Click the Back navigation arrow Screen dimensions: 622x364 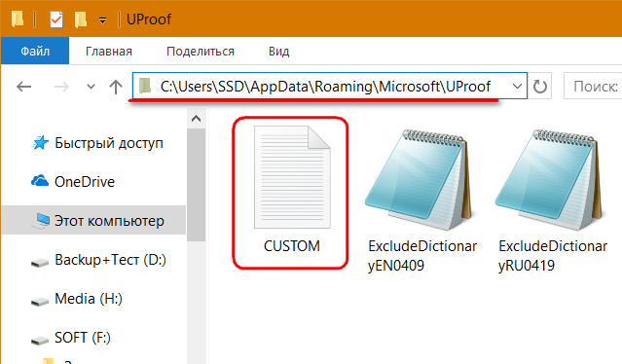point(23,87)
